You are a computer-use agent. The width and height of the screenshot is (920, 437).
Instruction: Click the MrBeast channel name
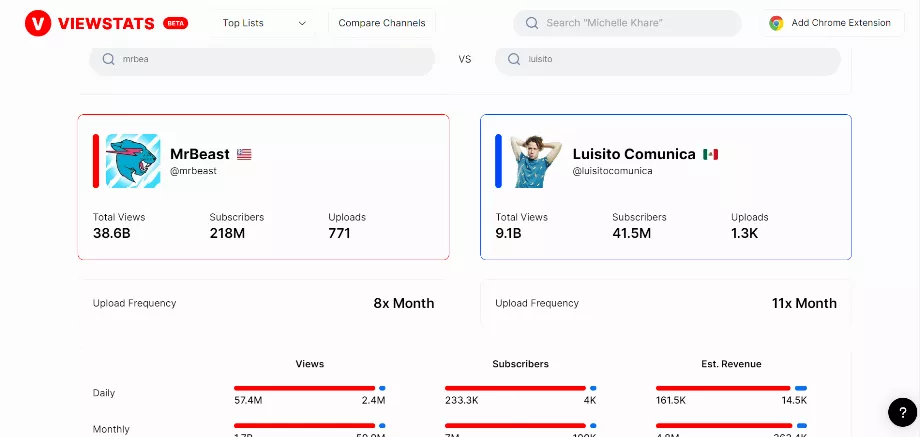coord(199,154)
